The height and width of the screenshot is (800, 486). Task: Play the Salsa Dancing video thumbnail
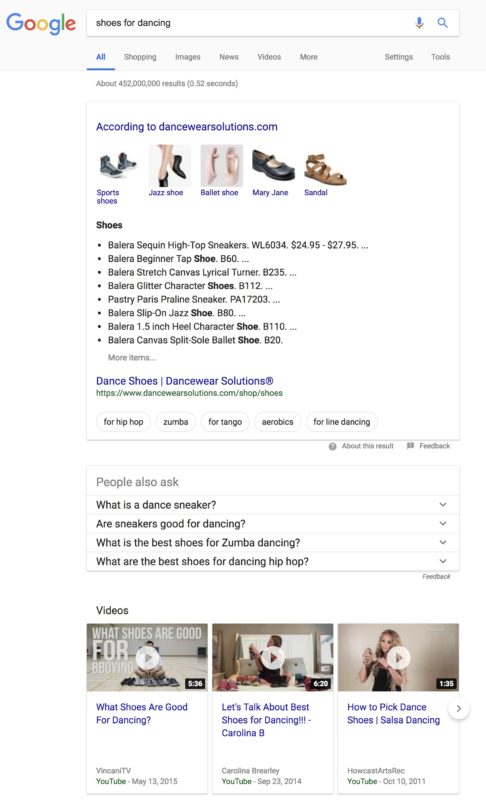coord(398,657)
